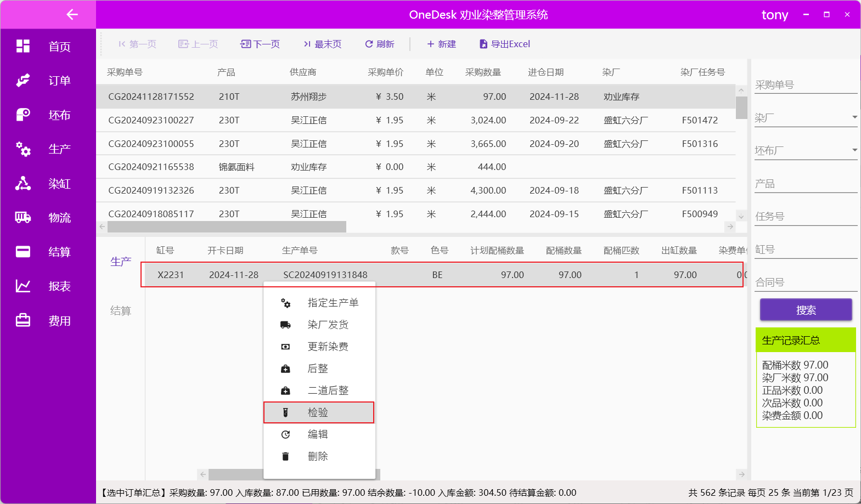Open the 首页 home icon in sidebar

tap(23, 46)
